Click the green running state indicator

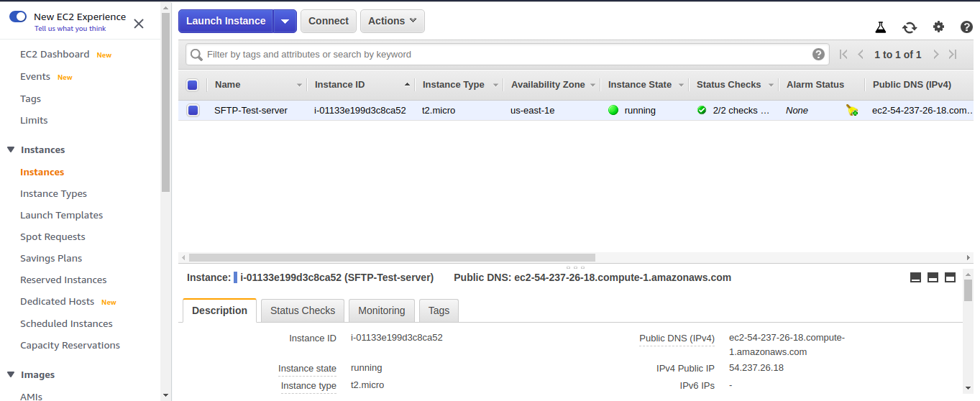point(613,111)
